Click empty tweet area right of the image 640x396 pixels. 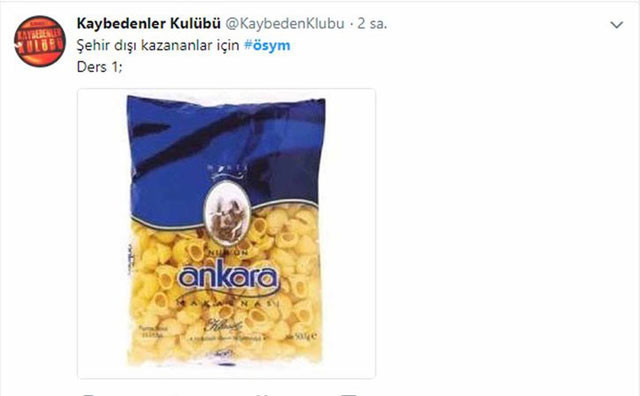click(506, 233)
